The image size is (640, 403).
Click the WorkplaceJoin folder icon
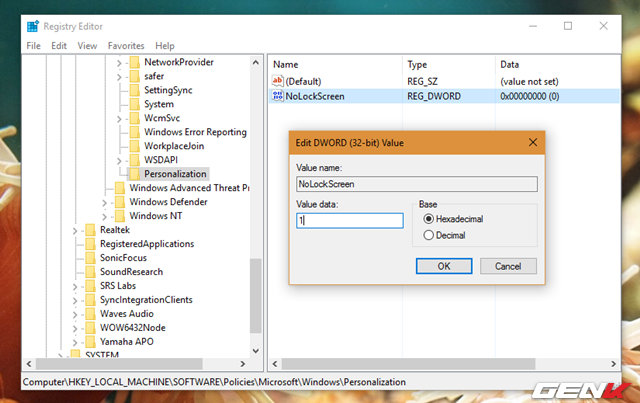point(135,146)
